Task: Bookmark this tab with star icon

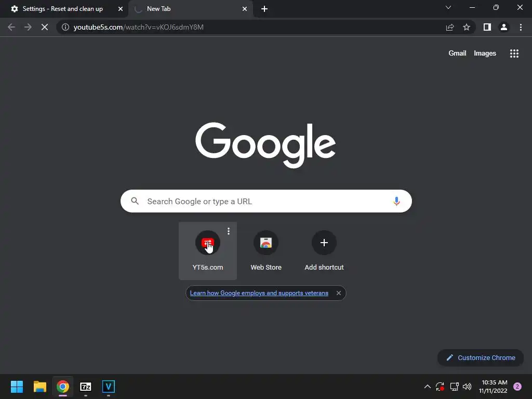Action: tap(467, 27)
